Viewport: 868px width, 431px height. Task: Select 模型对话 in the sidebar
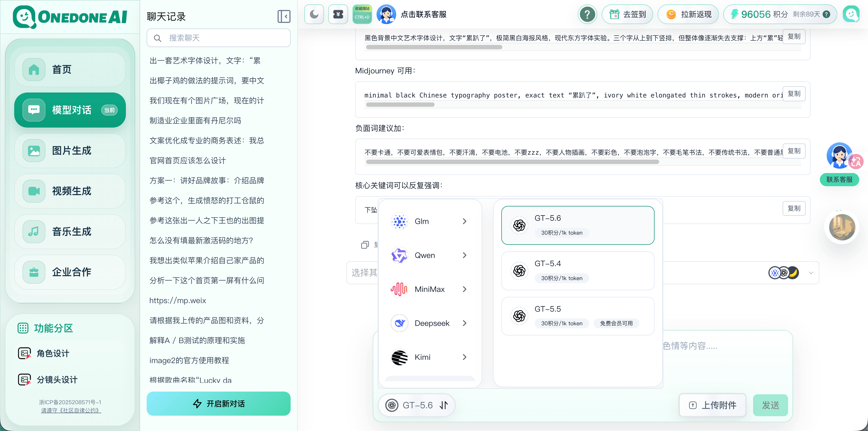click(70, 110)
